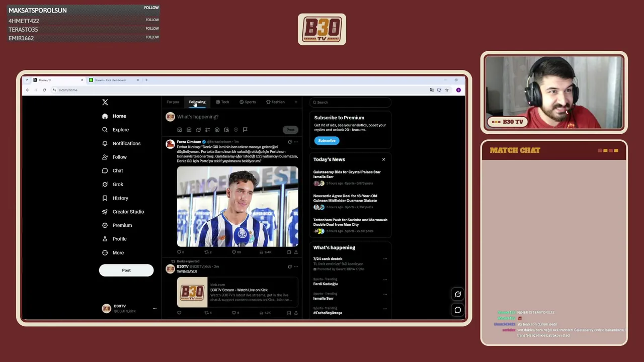Like the Forza Cimbom post

point(236,252)
